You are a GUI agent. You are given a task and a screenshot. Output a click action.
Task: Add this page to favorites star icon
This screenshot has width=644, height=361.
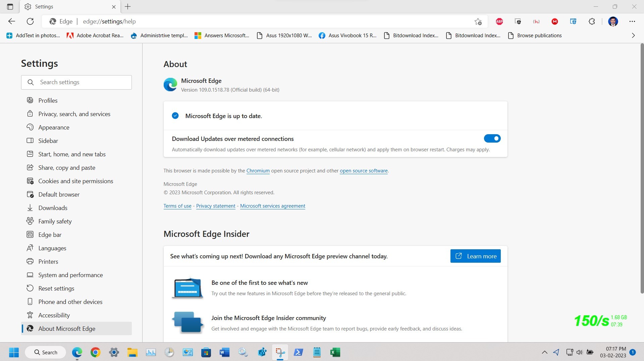478,21
